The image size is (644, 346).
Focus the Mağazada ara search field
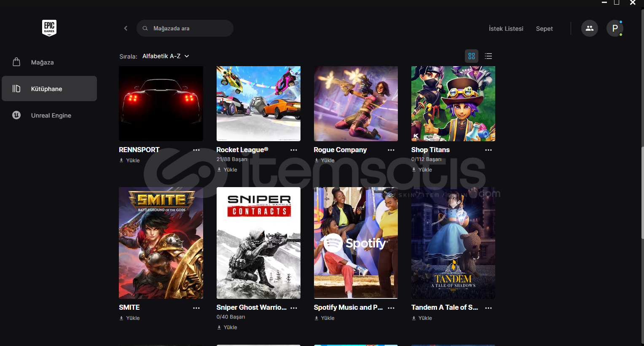(x=185, y=28)
